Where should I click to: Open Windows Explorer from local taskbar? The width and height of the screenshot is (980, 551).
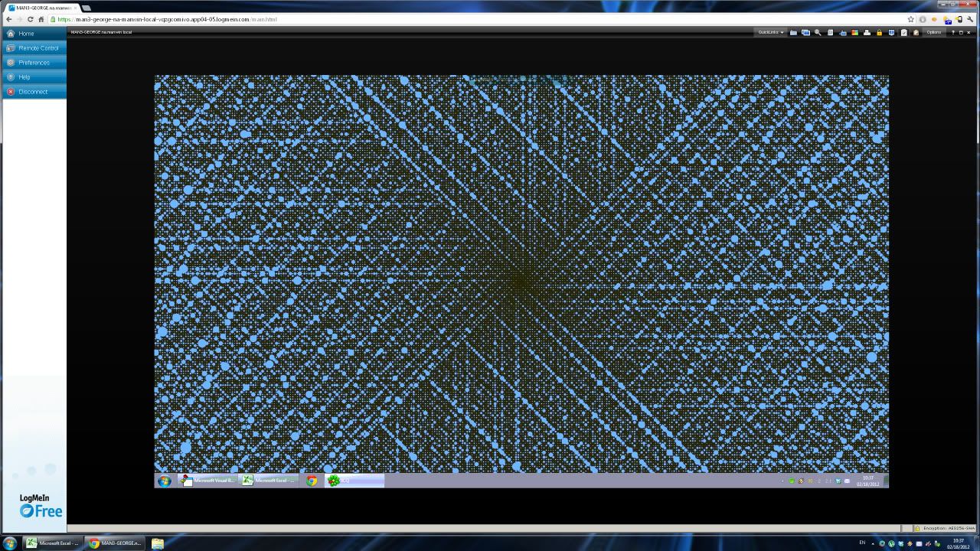(157, 543)
